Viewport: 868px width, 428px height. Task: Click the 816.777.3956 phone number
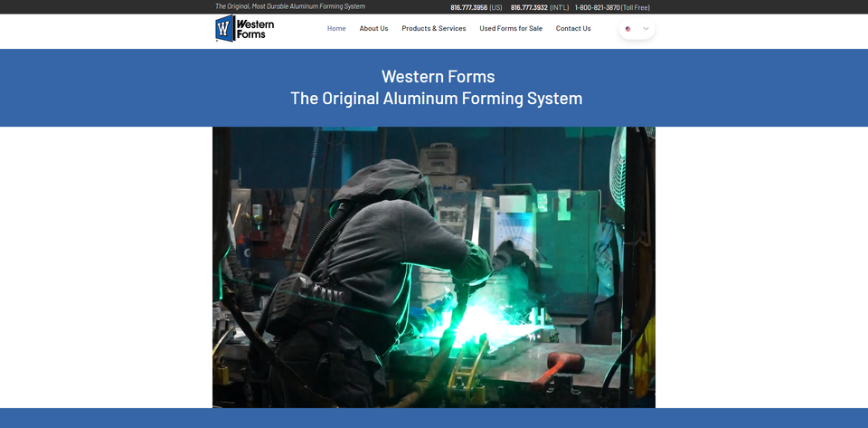pyautogui.click(x=468, y=7)
